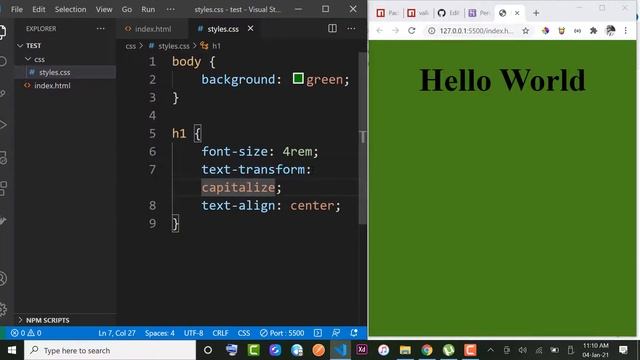Viewport: 640px width, 360px height.
Task: View site information icon in address bar
Action: (431, 31)
